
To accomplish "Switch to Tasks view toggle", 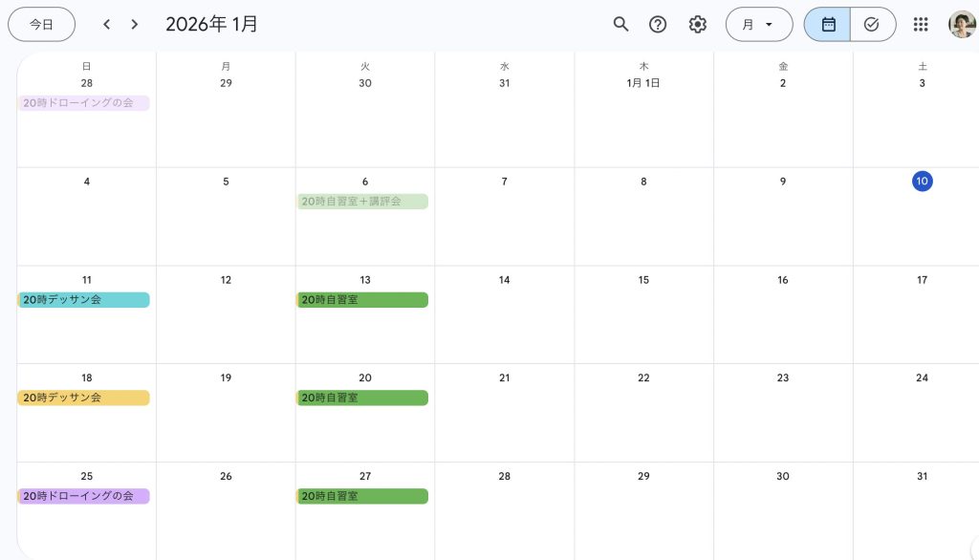I will [x=872, y=24].
